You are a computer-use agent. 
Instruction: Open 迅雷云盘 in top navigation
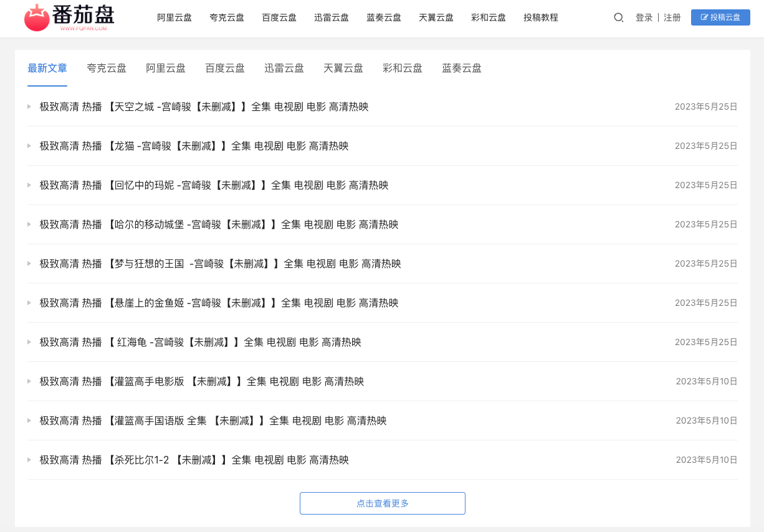[332, 17]
